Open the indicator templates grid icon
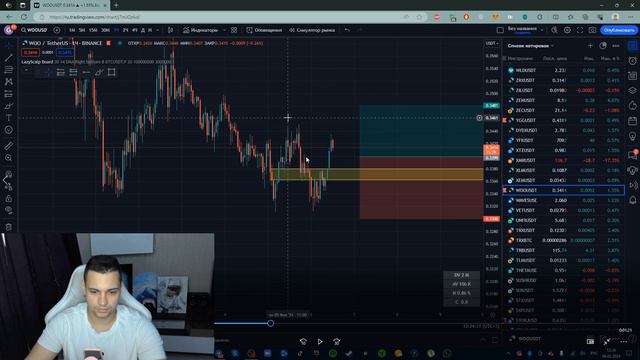 (x=234, y=30)
